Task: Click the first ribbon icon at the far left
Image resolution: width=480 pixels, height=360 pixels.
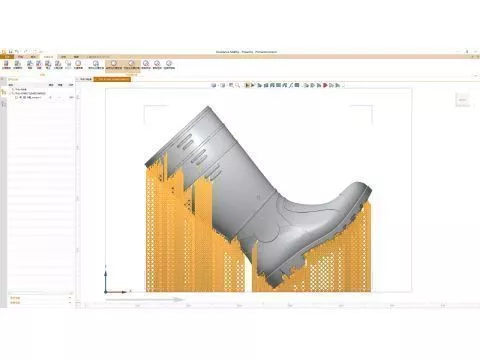Action: [6, 65]
